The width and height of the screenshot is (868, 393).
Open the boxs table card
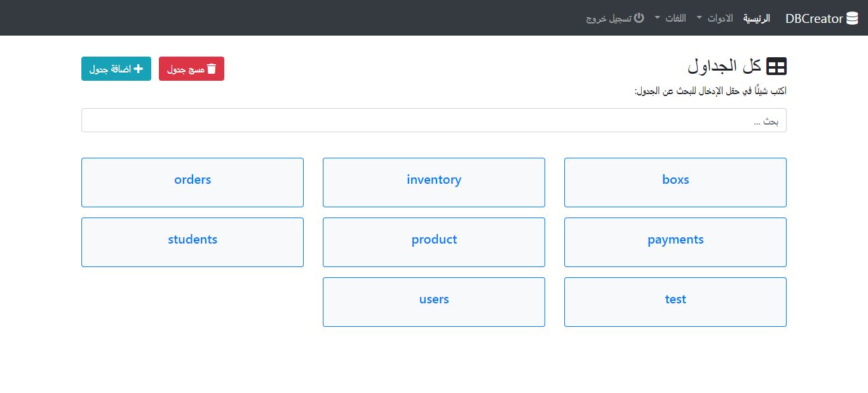point(675,182)
